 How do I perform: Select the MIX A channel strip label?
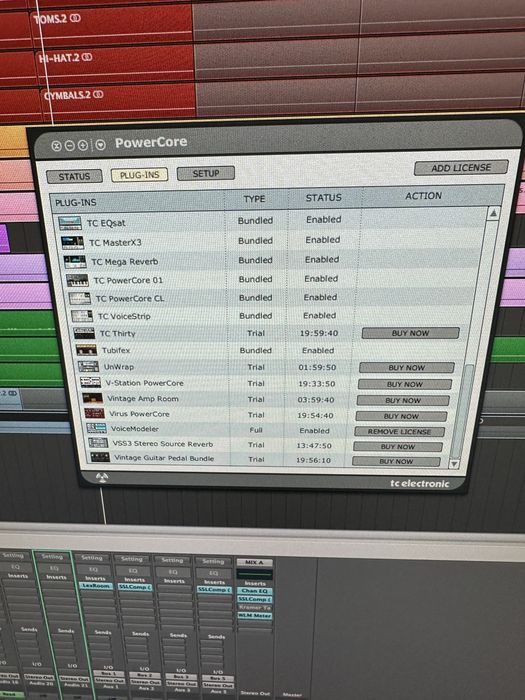[x=254, y=562]
